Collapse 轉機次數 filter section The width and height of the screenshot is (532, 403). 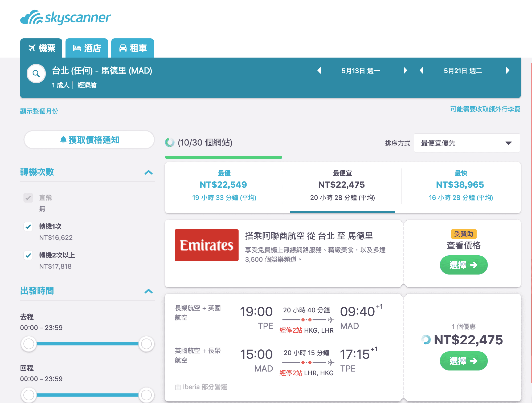click(149, 172)
